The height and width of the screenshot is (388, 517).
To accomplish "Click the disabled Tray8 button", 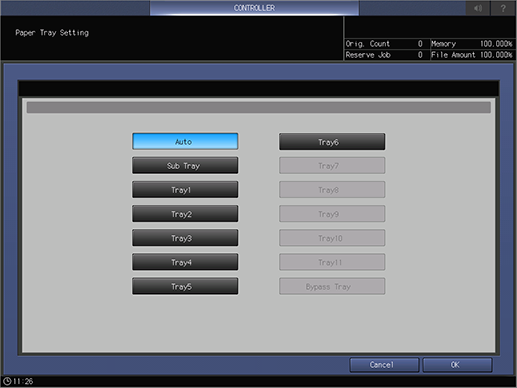I will tap(332, 190).
